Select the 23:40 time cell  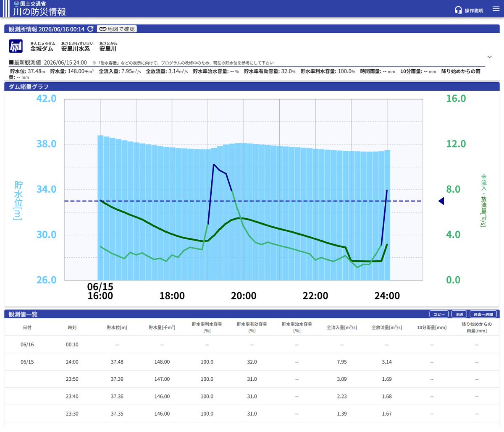coord(72,396)
